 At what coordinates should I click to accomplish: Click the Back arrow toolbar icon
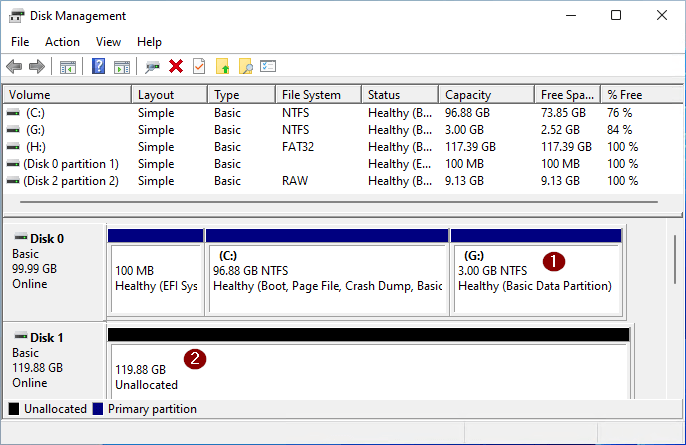(14, 66)
